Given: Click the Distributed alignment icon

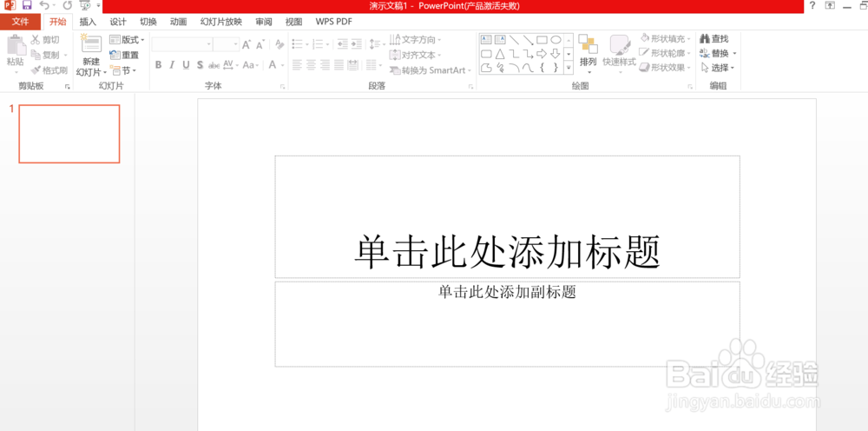Looking at the screenshot, I should tap(352, 65).
